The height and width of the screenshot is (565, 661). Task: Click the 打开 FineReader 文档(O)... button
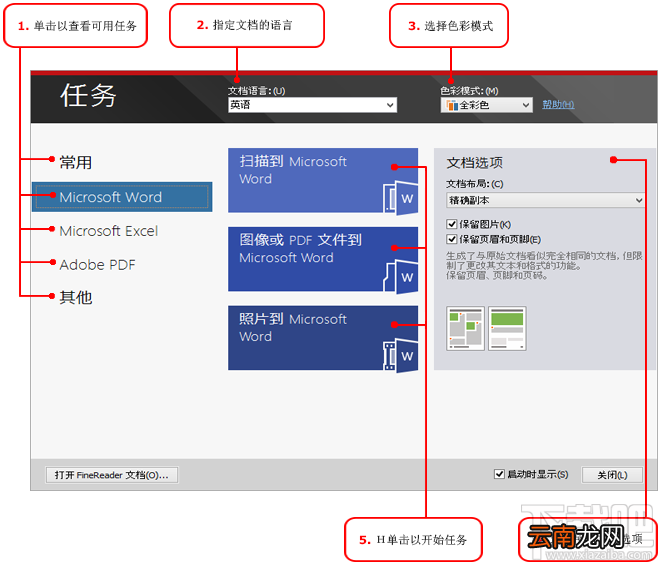[x=112, y=475]
